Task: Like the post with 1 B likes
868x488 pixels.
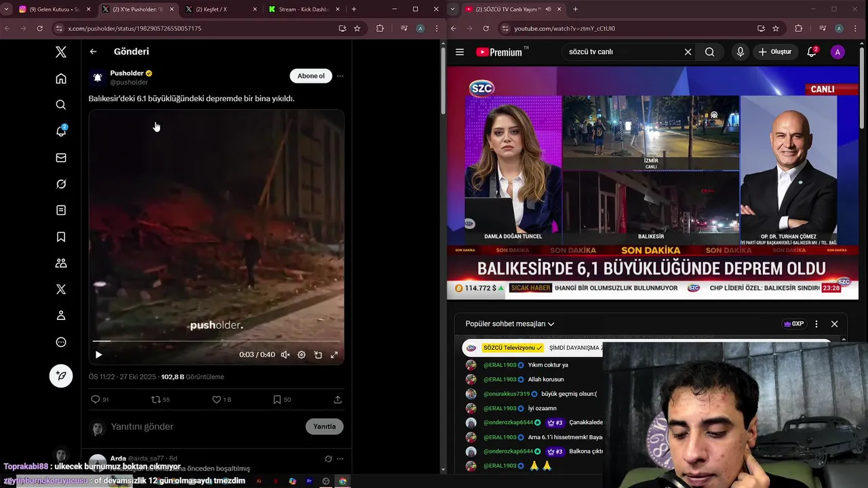Action: [222, 400]
